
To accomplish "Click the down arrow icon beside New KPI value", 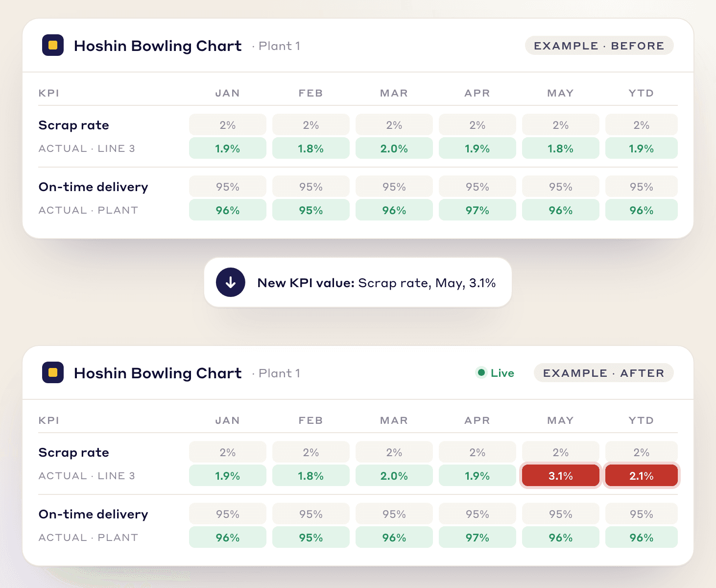I will click(231, 283).
